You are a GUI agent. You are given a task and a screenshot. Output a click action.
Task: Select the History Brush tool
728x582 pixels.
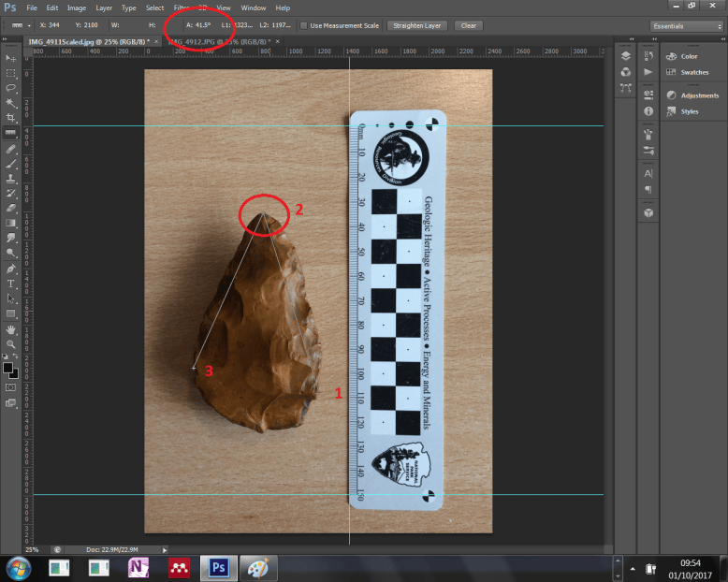tap(10, 193)
